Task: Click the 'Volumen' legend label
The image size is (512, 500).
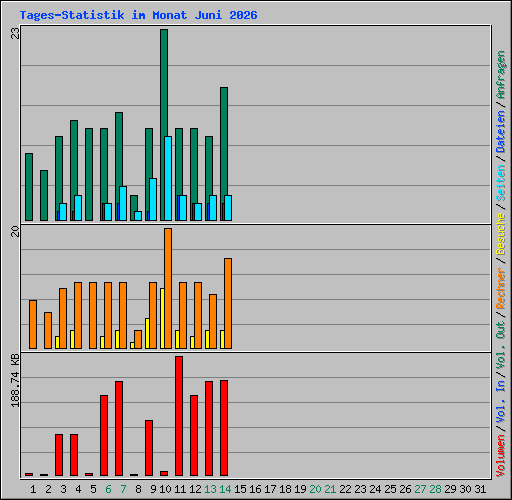Action: click(501, 456)
